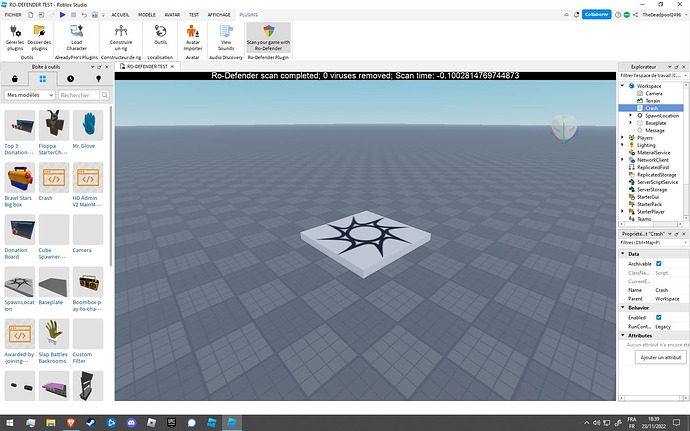The image size is (690, 431).
Task: Expand the SpawnLocation tree node
Action: [x=631, y=115]
